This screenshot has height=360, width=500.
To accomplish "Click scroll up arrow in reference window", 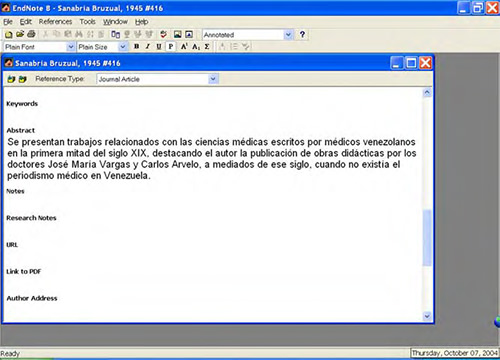I will click(427, 93).
